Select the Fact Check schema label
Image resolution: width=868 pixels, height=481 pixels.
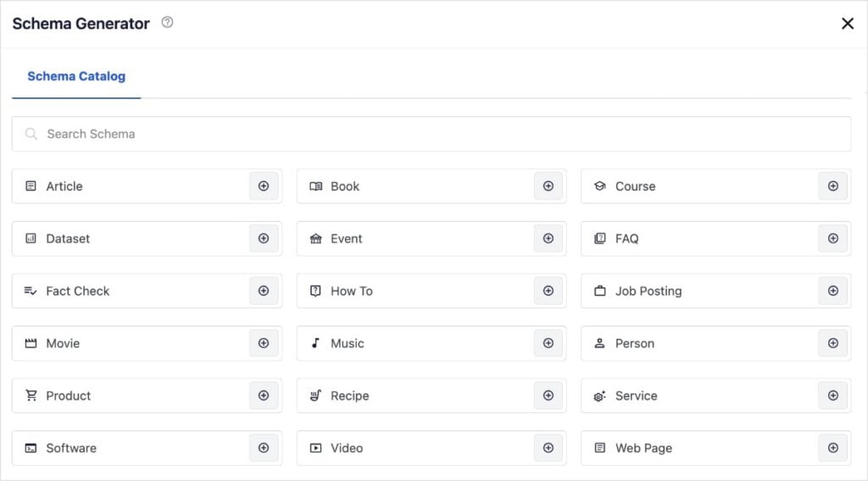point(77,290)
